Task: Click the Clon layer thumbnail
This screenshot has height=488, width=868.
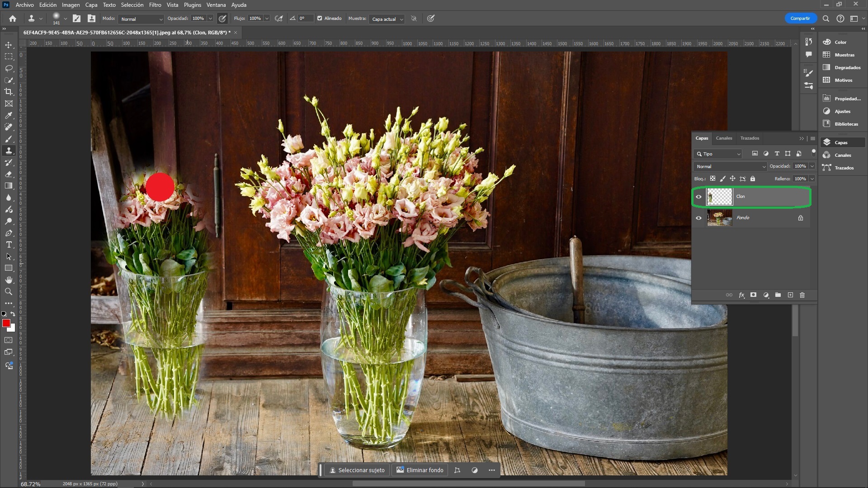Action: pyautogui.click(x=719, y=197)
